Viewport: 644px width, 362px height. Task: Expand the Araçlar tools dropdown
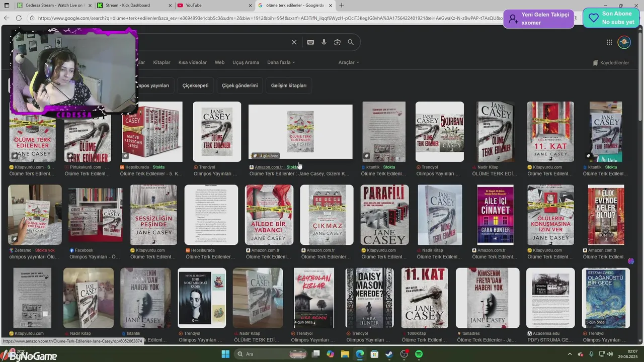point(349,62)
